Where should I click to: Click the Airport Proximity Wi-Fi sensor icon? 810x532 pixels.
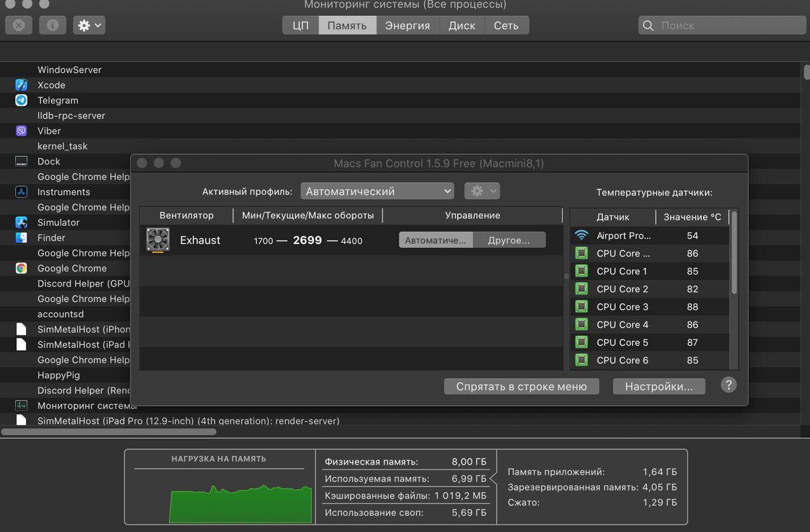point(581,235)
